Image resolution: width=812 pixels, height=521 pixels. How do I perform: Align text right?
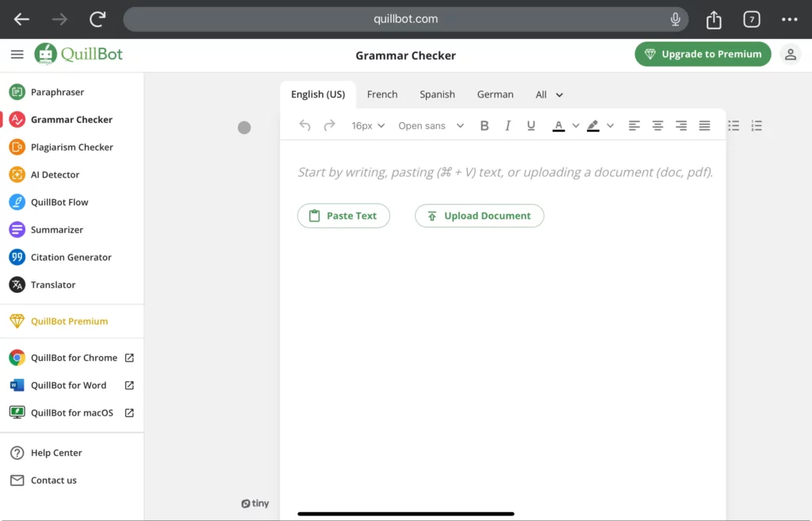point(681,125)
